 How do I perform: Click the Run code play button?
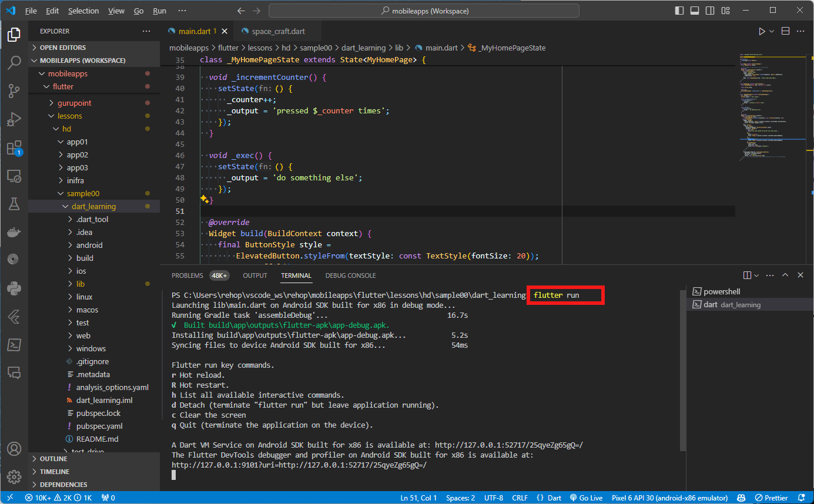click(762, 31)
